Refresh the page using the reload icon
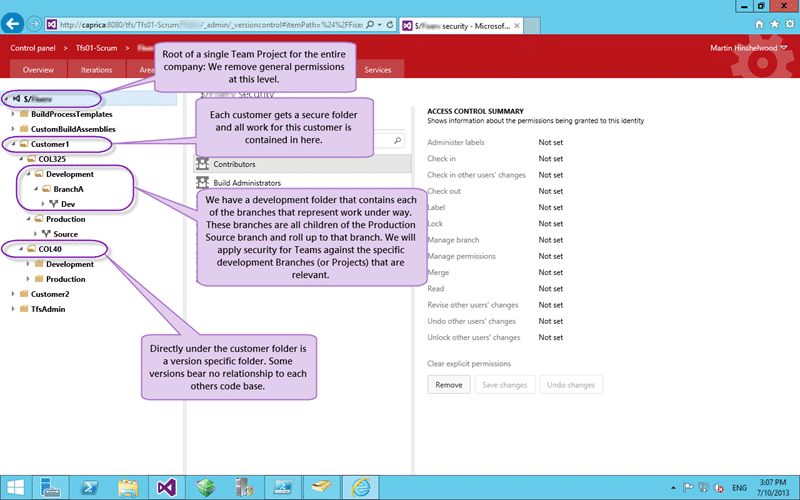The width and height of the screenshot is (800, 500). 390,24
